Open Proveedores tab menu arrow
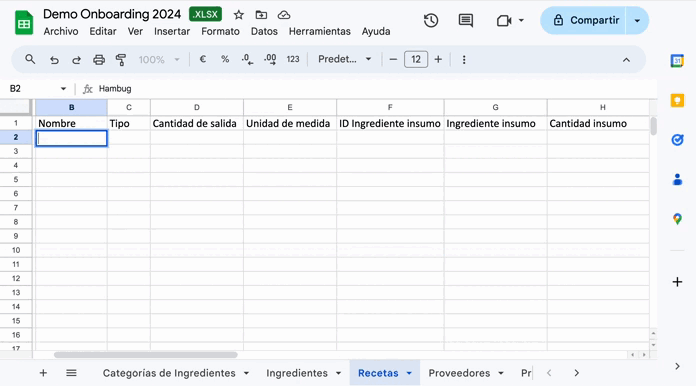Image resolution: width=696 pixels, height=386 pixels. coord(501,373)
